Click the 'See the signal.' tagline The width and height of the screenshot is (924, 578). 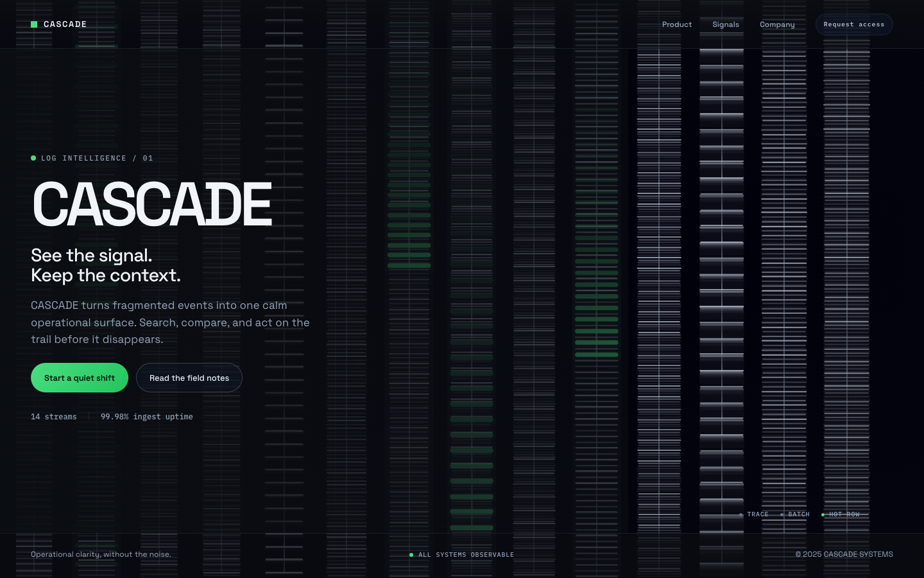[92, 255]
